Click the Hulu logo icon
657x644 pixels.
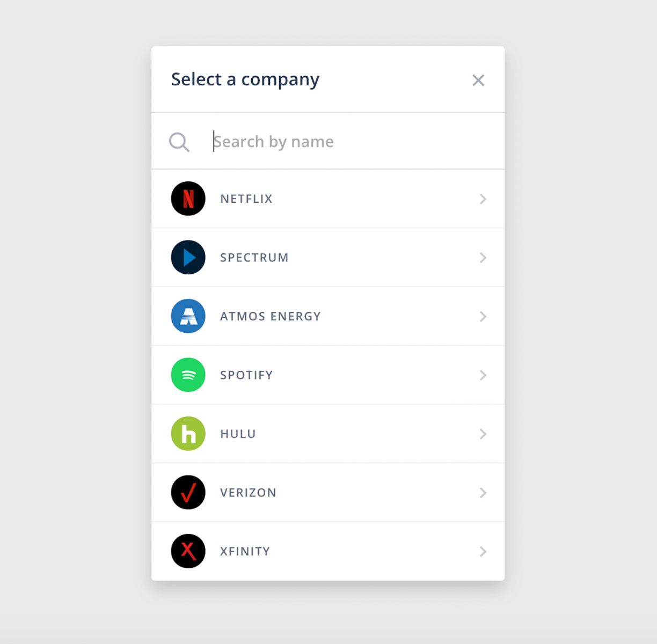pyautogui.click(x=188, y=434)
